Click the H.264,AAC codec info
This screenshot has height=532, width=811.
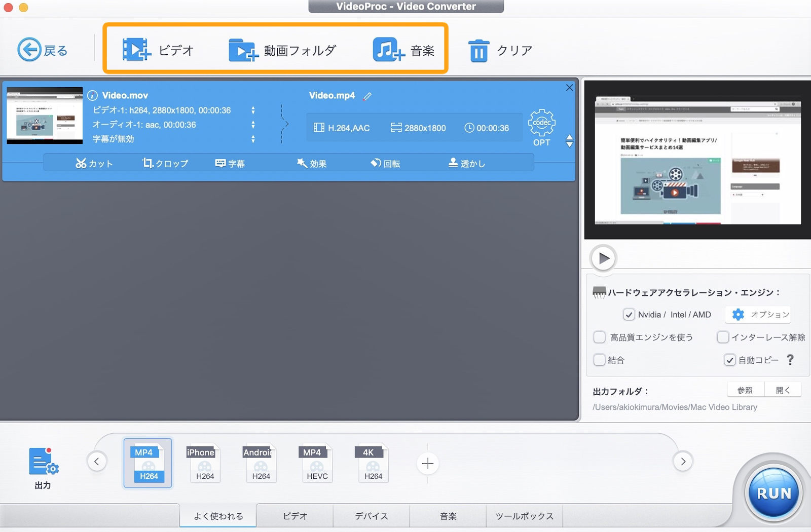(342, 128)
